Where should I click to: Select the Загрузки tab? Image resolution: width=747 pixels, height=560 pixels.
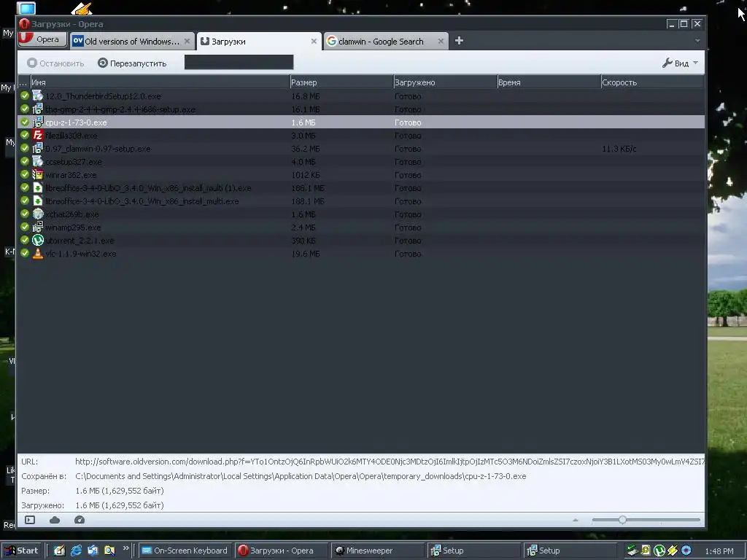(259, 42)
